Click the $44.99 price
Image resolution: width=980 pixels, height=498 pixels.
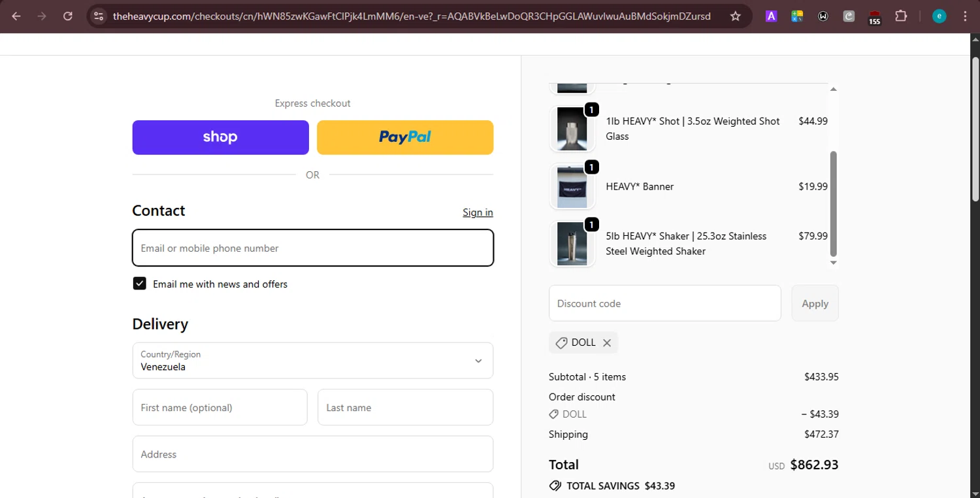813,121
